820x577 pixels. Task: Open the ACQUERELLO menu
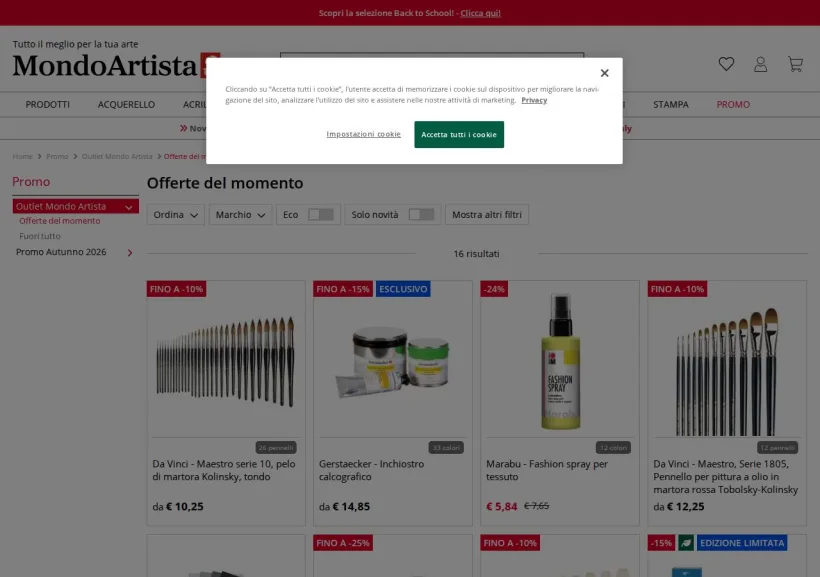[x=126, y=105]
